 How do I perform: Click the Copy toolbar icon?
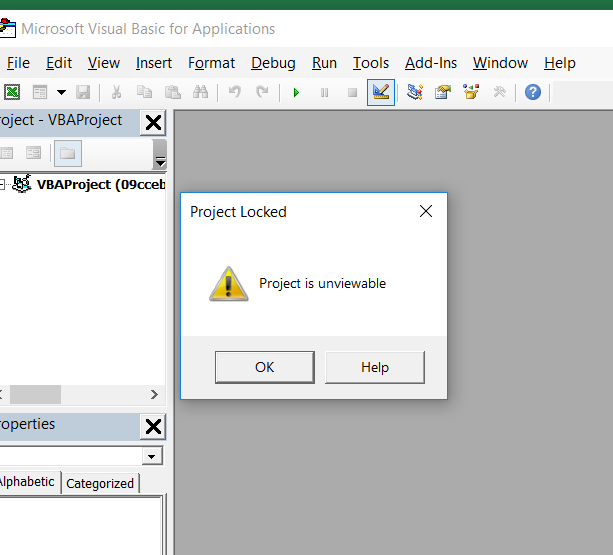point(144,92)
